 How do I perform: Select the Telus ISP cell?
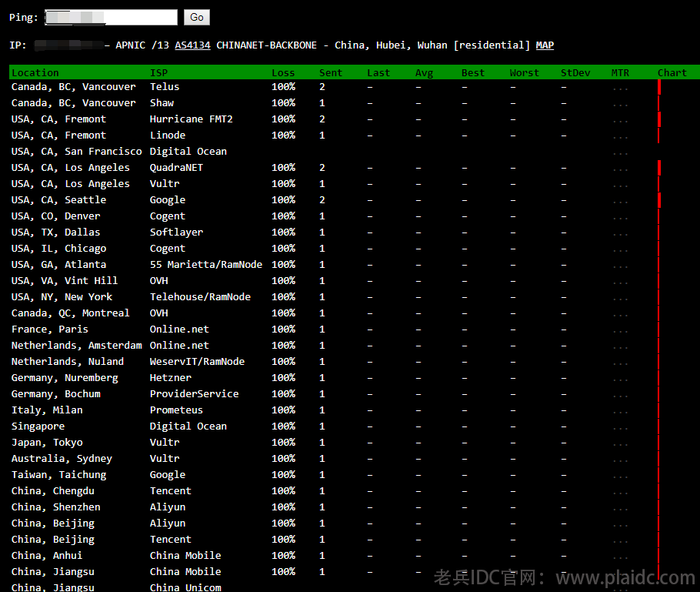coord(165,87)
